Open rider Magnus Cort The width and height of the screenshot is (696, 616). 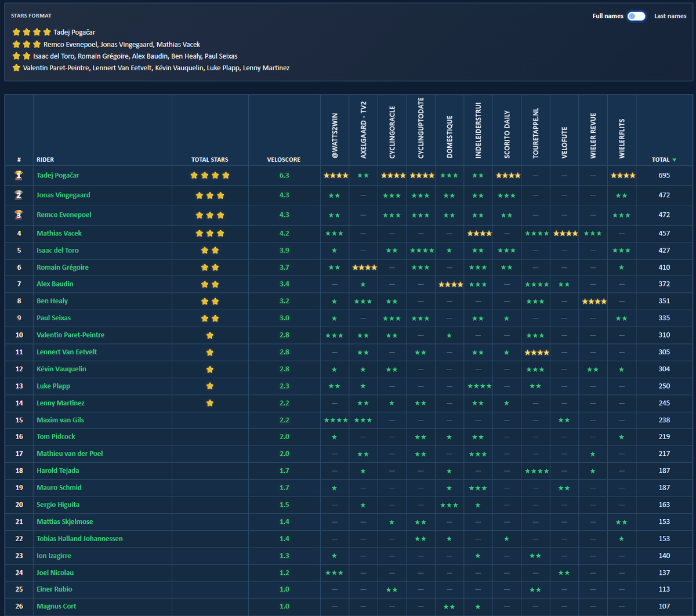coord(56,606)
